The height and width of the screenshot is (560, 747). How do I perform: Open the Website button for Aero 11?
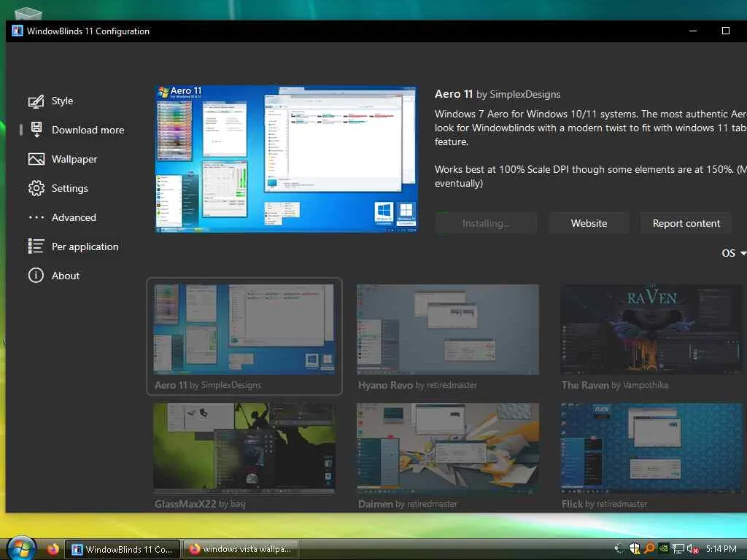(589, 223)
